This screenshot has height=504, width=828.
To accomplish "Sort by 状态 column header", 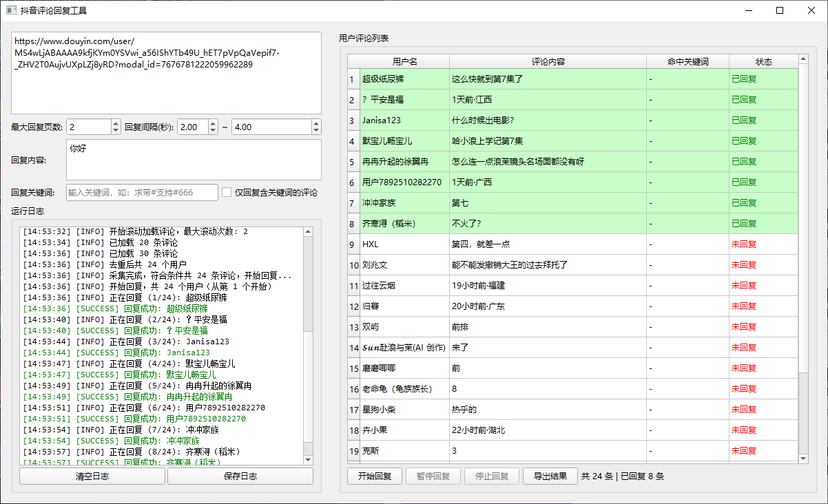I will [764, 62].
